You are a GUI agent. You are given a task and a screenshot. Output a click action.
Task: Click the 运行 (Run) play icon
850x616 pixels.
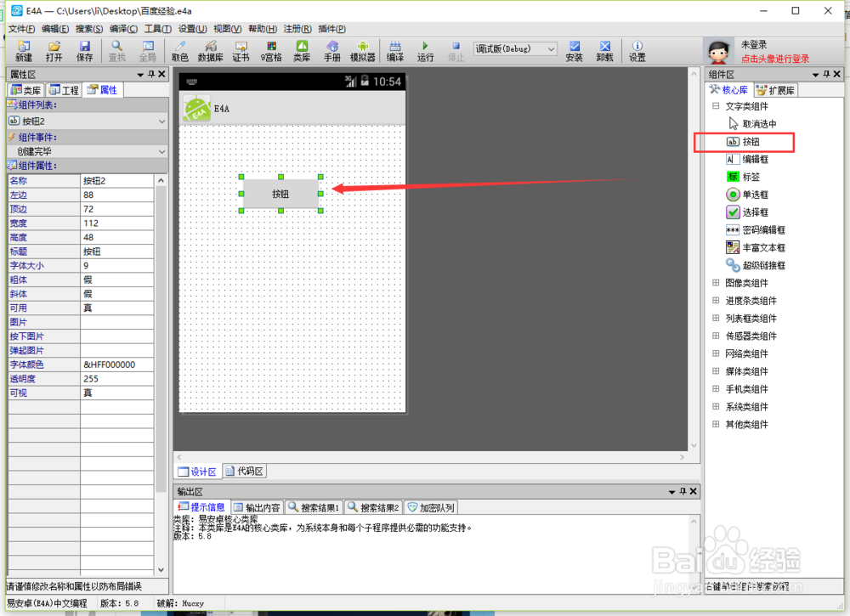pos(426,51)
